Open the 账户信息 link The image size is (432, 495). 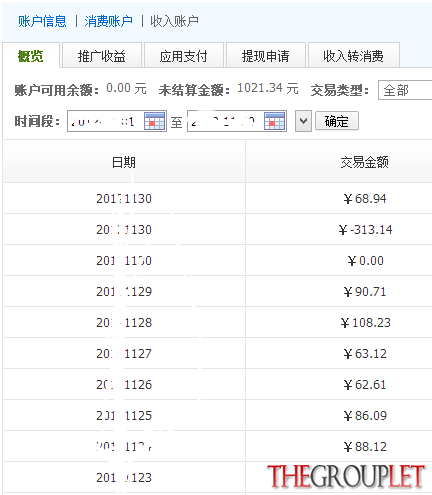42,21
